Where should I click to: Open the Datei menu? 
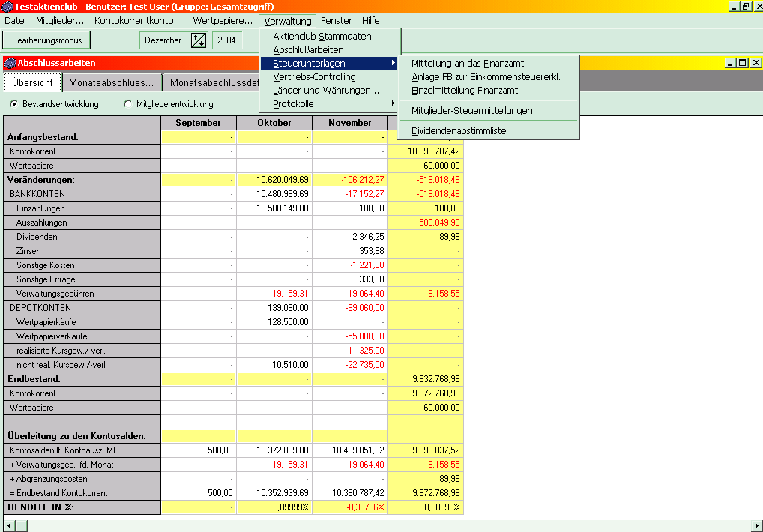(15, 21)
